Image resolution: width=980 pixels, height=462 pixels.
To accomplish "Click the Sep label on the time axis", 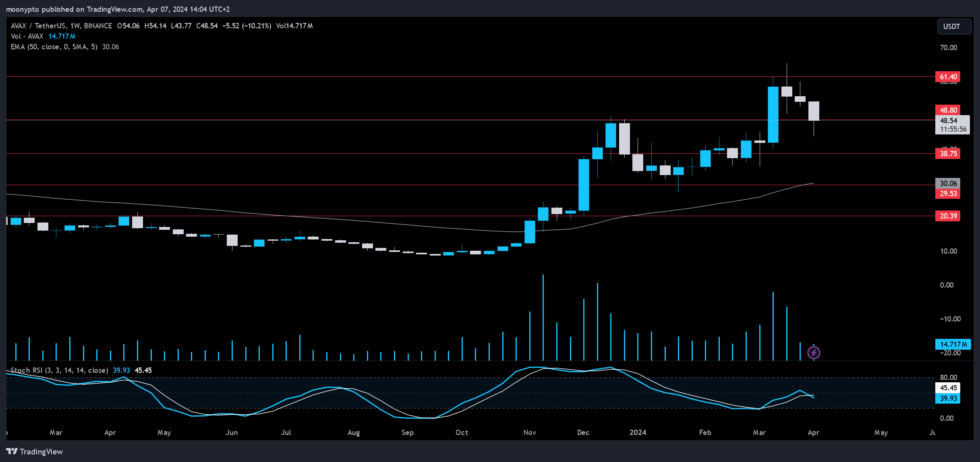I will click(408, 433).
